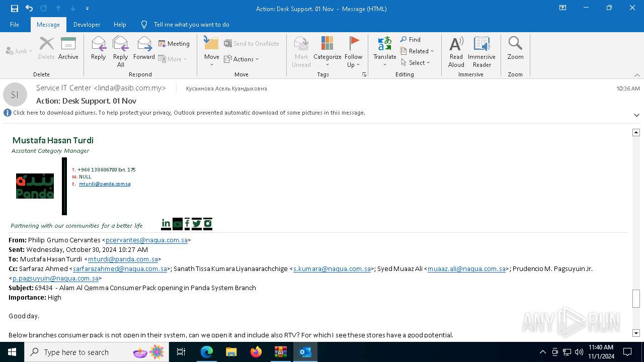Click the Zoom magnifier
The image size is (644, 362).
pyautogui.click(x=515, y=48)
